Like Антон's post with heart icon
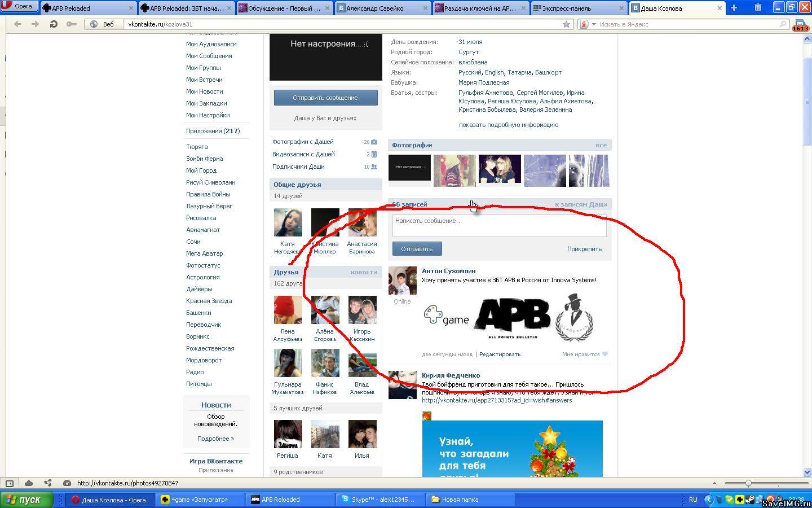The width and height of the screenshot is (812, 508). (605, 354)
